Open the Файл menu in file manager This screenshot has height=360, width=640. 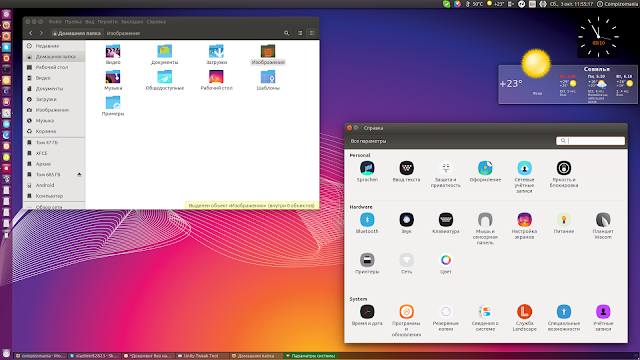(x=55, y=22)
